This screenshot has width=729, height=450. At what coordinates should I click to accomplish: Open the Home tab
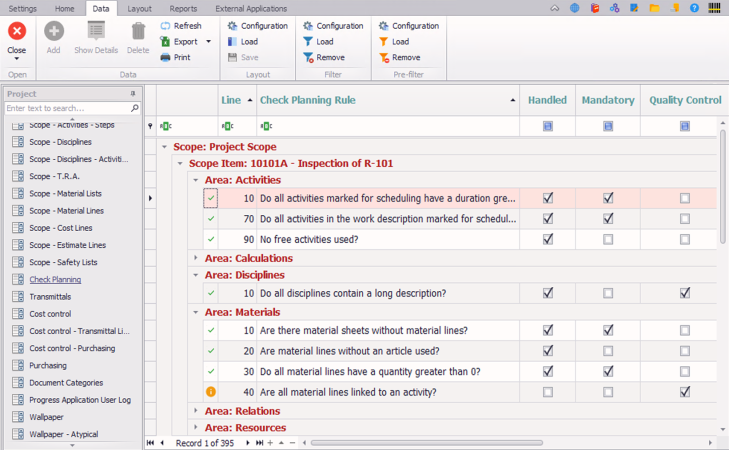coord(65,8)
